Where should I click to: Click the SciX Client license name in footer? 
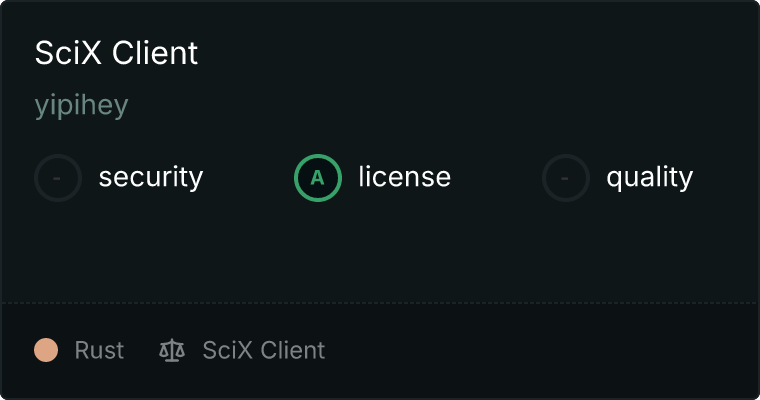(264, 350)
